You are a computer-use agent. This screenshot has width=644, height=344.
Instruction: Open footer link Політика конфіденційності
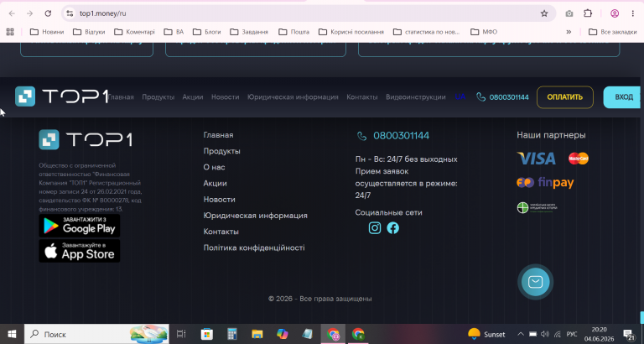(x=254, y=248)
